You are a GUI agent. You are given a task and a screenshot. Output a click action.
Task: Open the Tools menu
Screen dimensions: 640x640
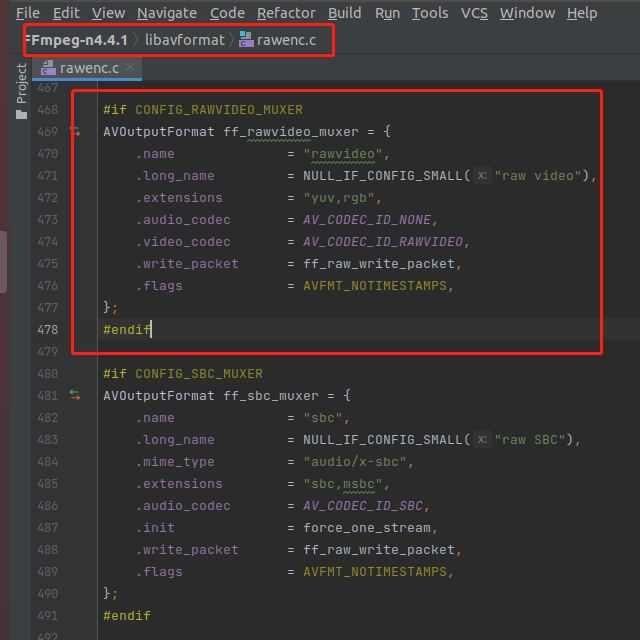[430, 13]
